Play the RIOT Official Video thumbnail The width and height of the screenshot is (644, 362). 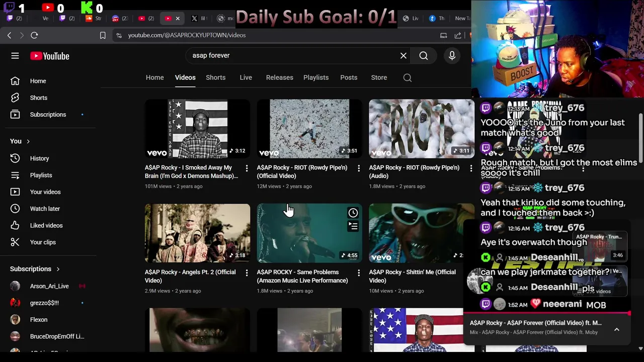pyautogui.click(x=309, y=129)
